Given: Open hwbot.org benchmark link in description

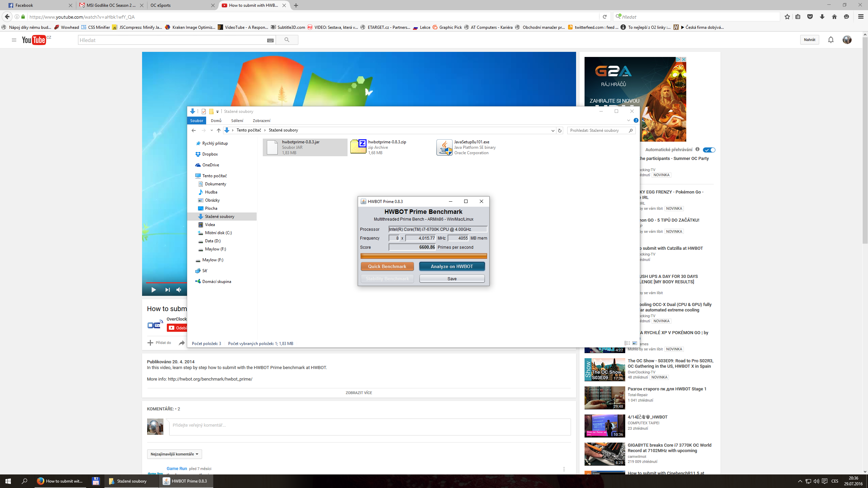Looking at the screenshot, I should tap(210, 379).
